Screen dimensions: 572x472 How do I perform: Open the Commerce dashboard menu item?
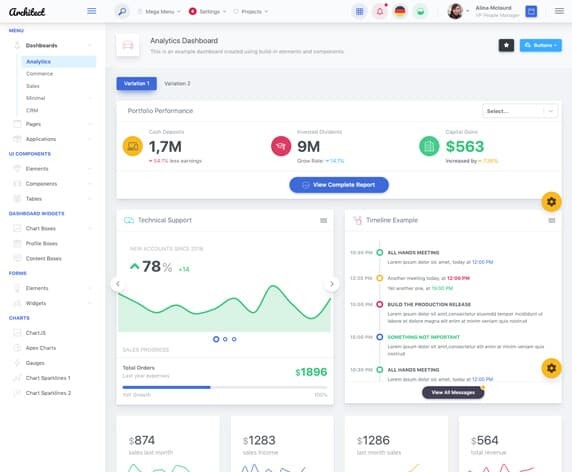tap(39, 74)
